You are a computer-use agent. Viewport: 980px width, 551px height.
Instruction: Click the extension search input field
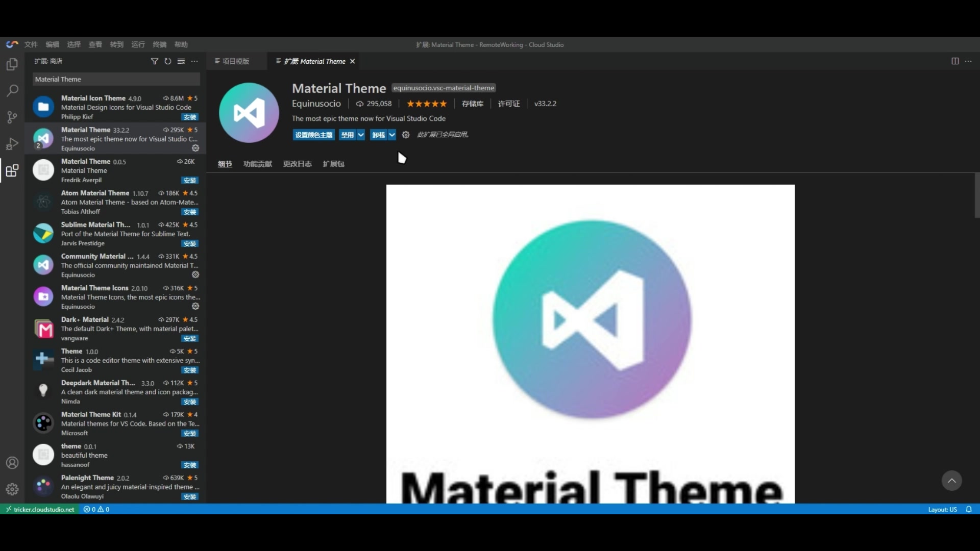(116, 79)
